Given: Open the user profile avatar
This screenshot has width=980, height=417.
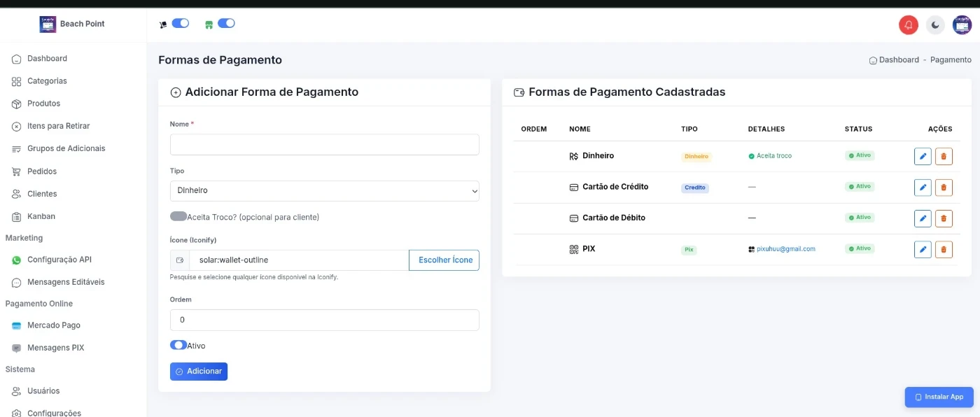Looking at the screenshot, I should pos(962,25).
